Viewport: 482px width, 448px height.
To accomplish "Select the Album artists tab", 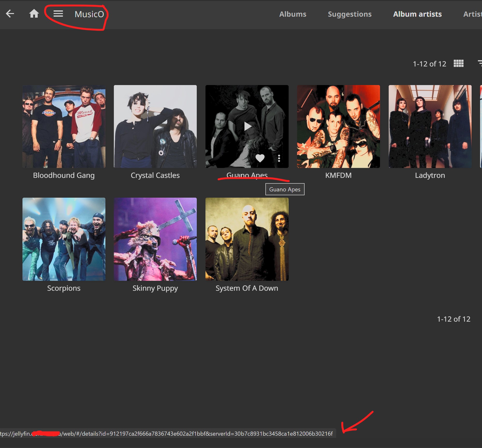I will click(417, 14).
